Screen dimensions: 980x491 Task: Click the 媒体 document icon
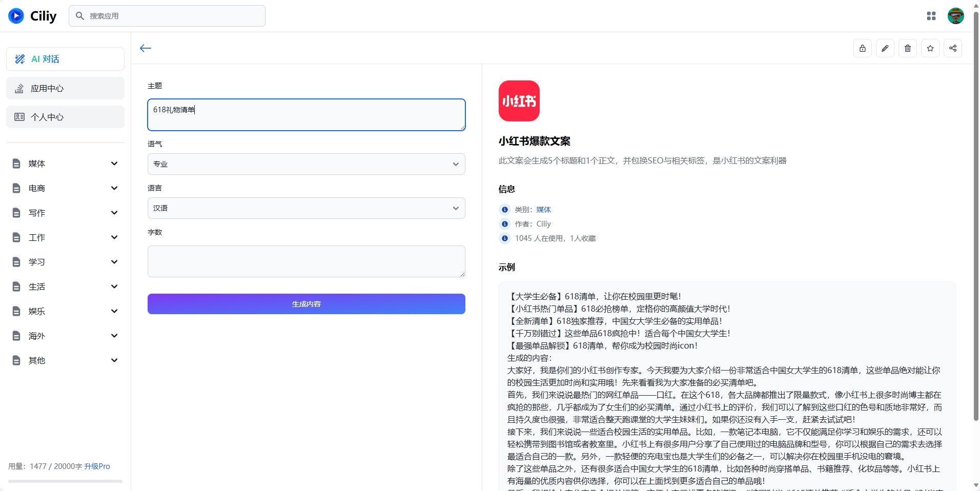[16, 163]
